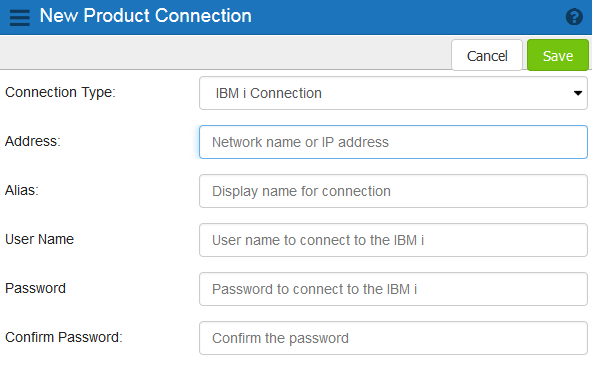Click the Password label text
This screenshot has width=592, height=366.
[x=35, y=289]
